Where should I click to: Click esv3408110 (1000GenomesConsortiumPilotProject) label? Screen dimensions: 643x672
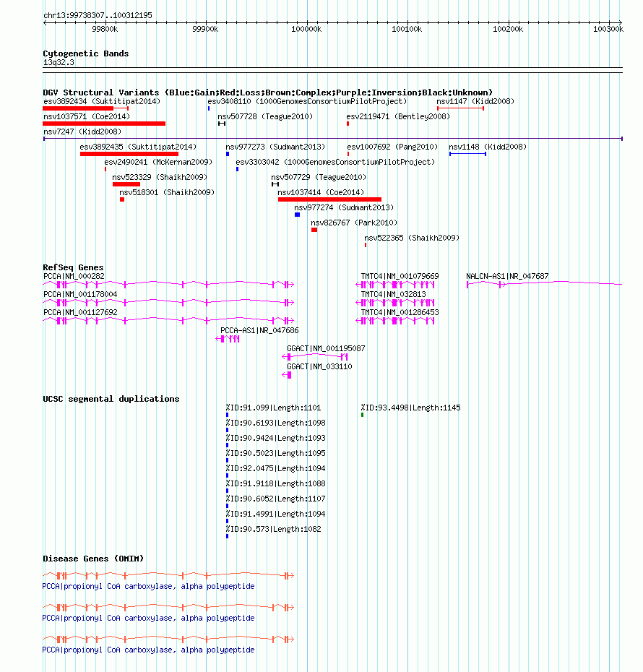[307, 102]
